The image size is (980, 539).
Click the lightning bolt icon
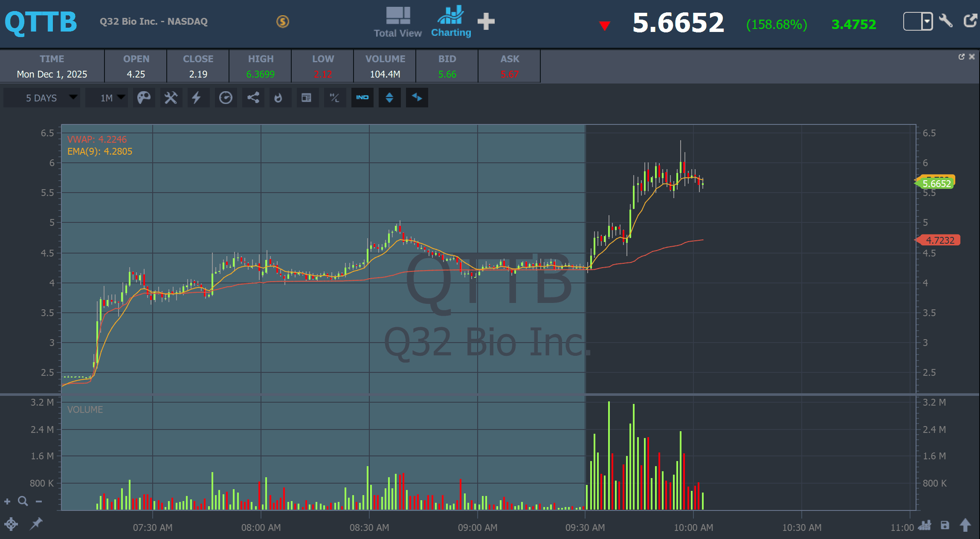pyautogui.click(x=196, y=98)
